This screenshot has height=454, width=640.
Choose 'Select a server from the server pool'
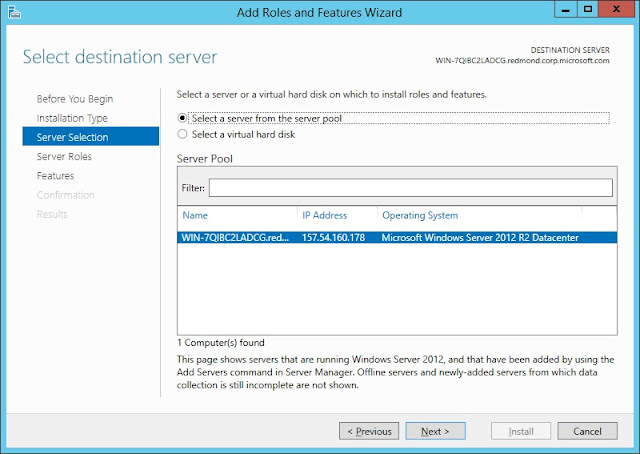click(182, 118)
